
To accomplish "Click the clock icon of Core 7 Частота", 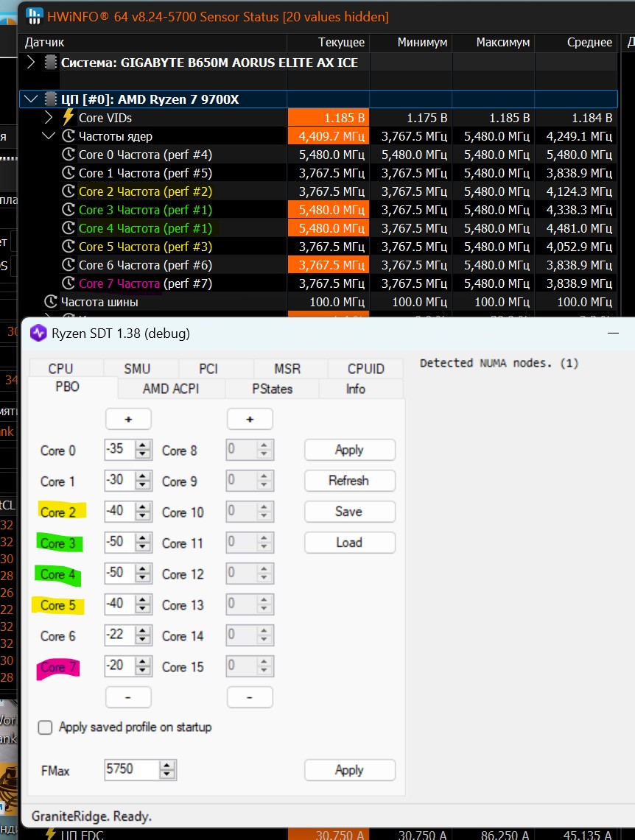I will (68, 283).
